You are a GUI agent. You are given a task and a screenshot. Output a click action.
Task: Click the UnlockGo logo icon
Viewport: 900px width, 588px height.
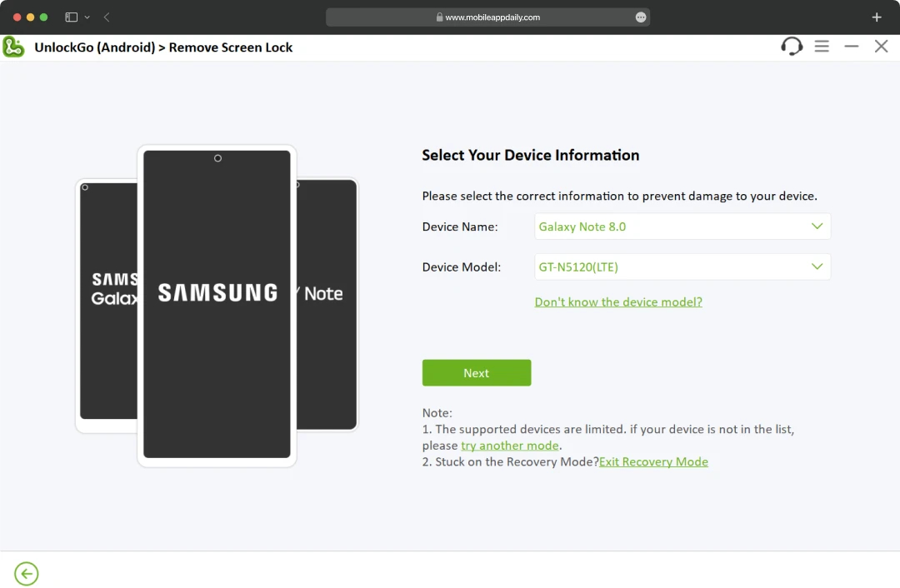pyautogui.click(x=13, y=47)
